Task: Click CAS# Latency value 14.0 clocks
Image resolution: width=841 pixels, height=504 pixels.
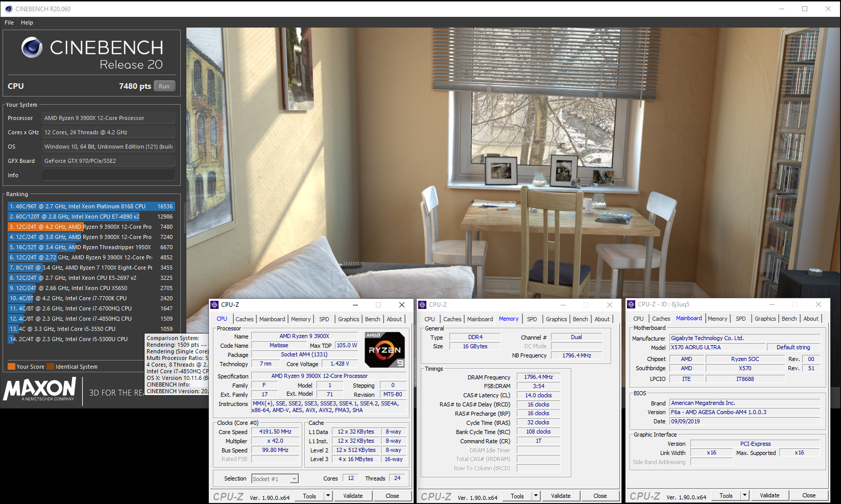Action: click(x=538, y=395)
